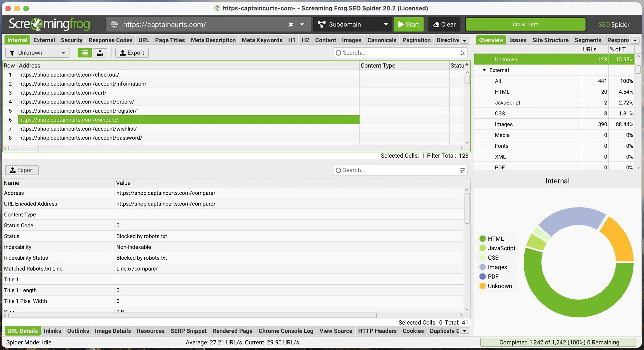Select row https://shop.captaincurts.com/checkout/
Viewport: 644px width, 350px height.
pos(189,75)
